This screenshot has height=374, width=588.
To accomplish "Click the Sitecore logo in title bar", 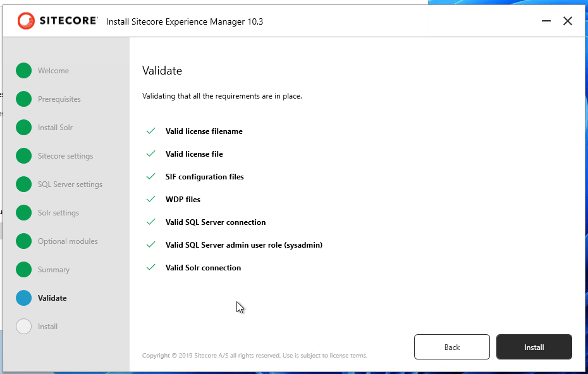I will pos(58,21).
